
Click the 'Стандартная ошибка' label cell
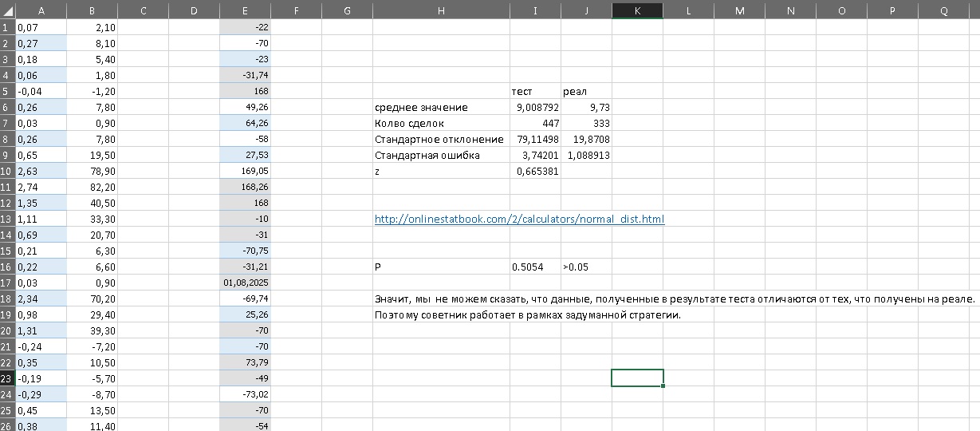[441, 155]
